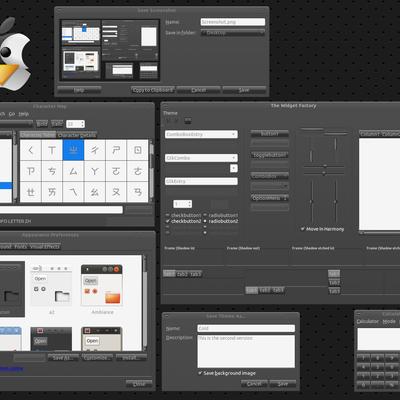Click the Widget Factory spin button arrows
This screenshot has width=400, height=400.
(x=189, y=204)
